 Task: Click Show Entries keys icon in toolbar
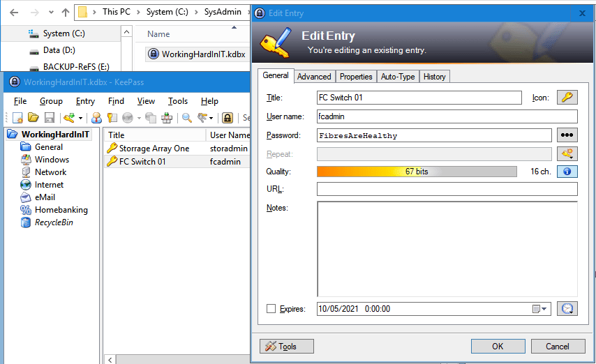pos(202,118)
